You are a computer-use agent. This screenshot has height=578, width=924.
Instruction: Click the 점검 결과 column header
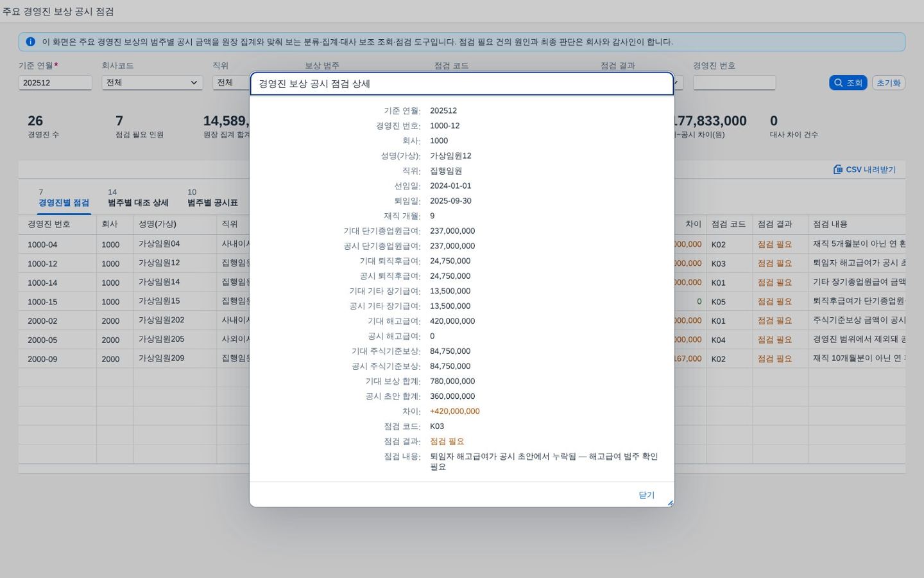780,224
